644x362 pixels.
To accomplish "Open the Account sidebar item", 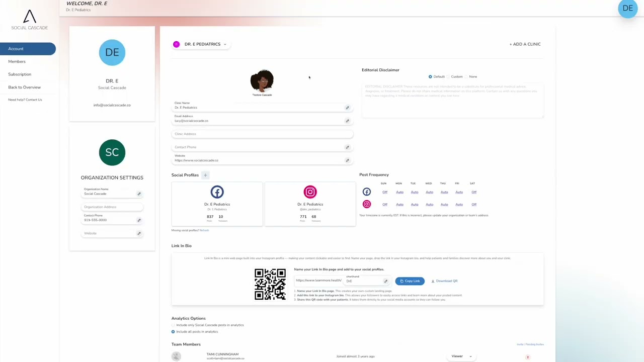I will coord(28,49).
